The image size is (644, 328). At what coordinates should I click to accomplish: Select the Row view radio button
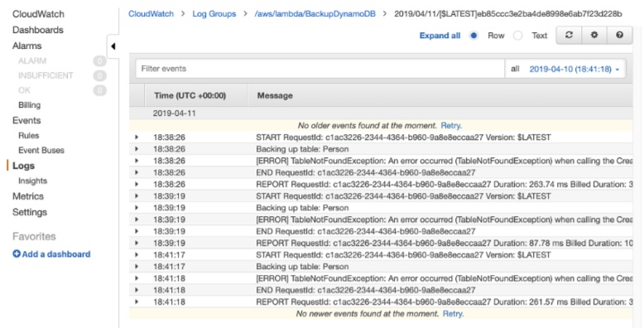[473, 36]
